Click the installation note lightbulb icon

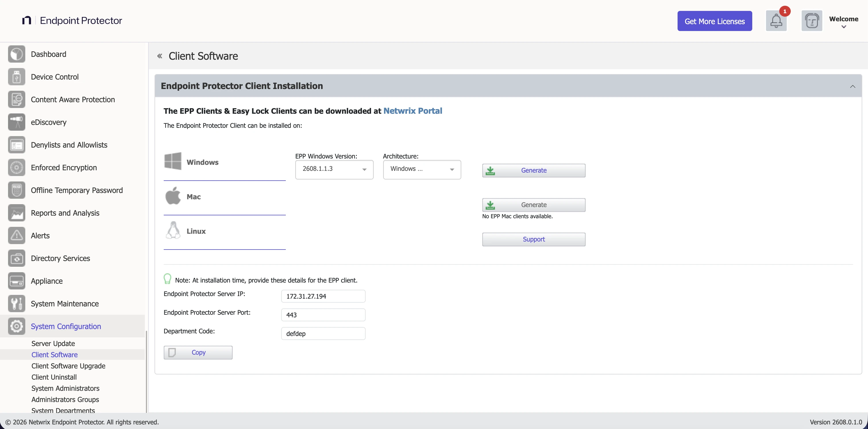tap(167, 279)
